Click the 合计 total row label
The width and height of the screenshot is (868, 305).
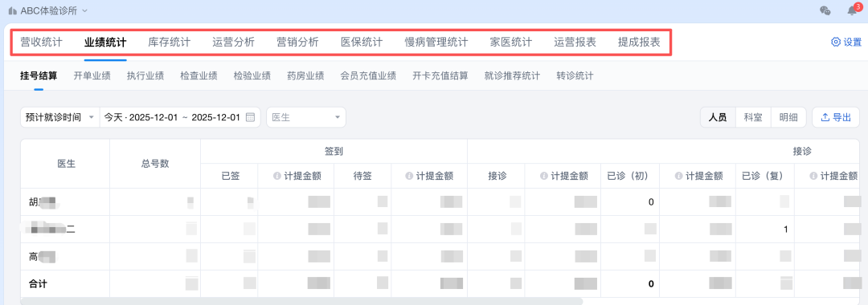39,283
